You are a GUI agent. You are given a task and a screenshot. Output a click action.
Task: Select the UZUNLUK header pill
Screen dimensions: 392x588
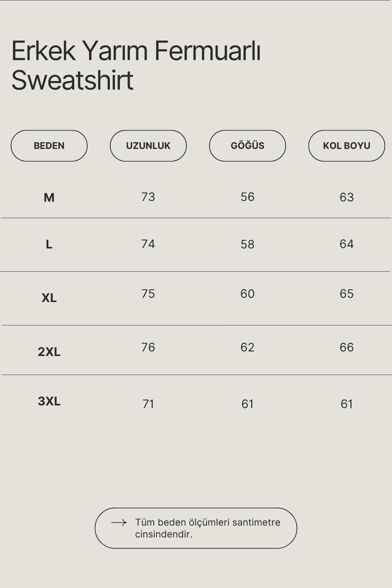pos(148,146)
